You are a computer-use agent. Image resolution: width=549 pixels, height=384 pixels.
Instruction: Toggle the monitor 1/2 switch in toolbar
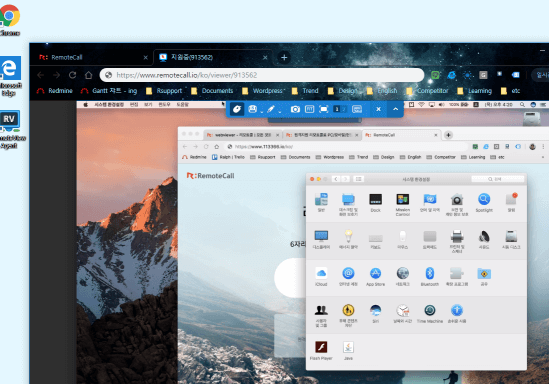pyautogui.click(x=340, y=109)
